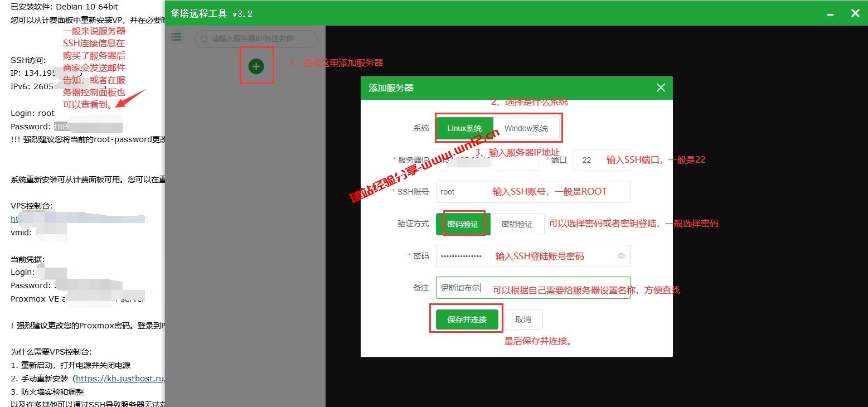
Task: Open the server list panel icon
Action: (x=176, y=37)
